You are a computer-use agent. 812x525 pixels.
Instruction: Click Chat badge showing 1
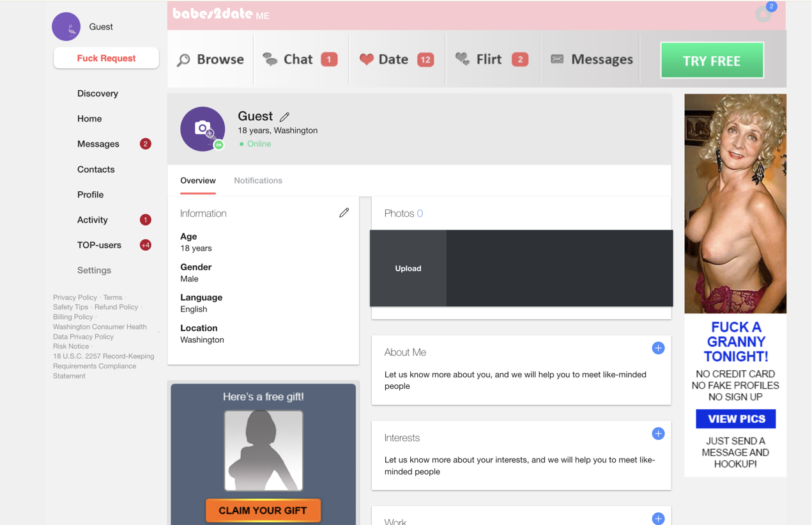click(x=329, y=59)
